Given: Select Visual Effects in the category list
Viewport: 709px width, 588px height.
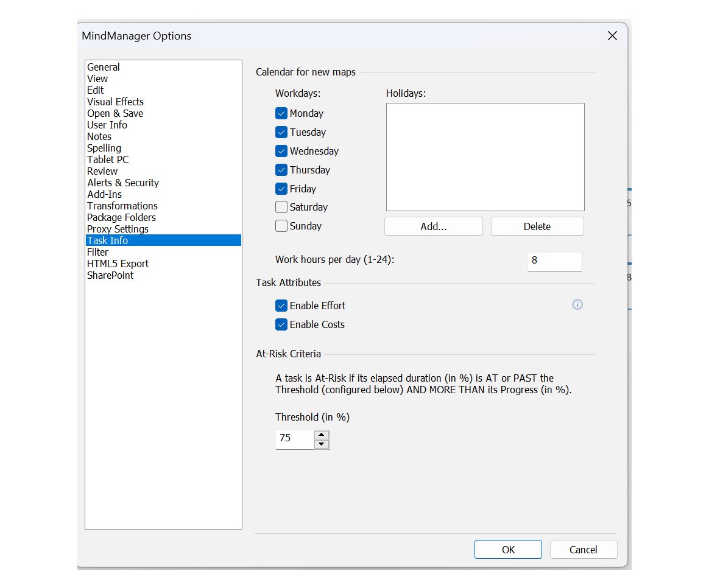Looking at the screenshot, I should pos(115,102).
